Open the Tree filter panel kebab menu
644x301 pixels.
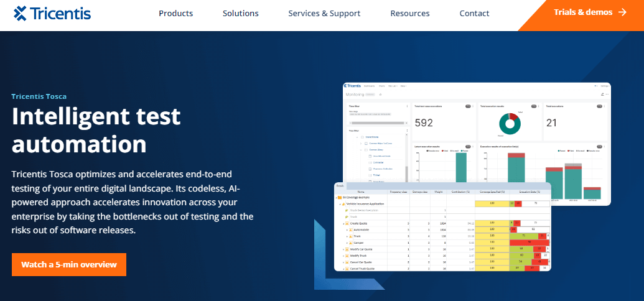pos(407,131)
